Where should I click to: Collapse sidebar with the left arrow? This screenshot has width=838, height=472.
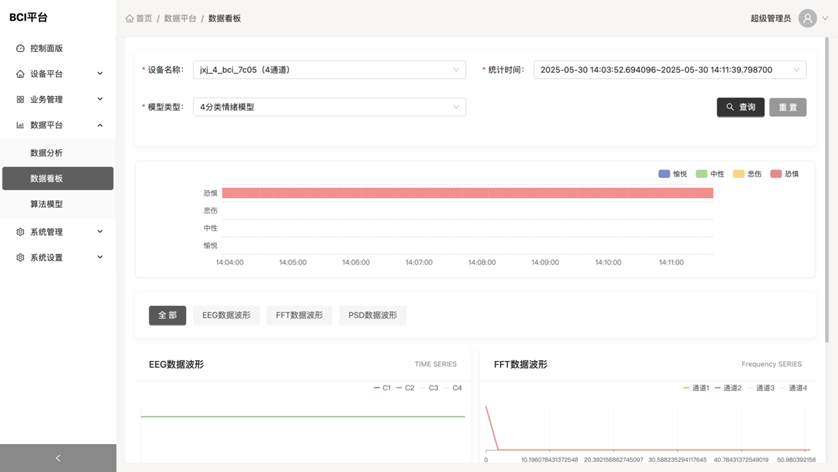coord(58,458)
